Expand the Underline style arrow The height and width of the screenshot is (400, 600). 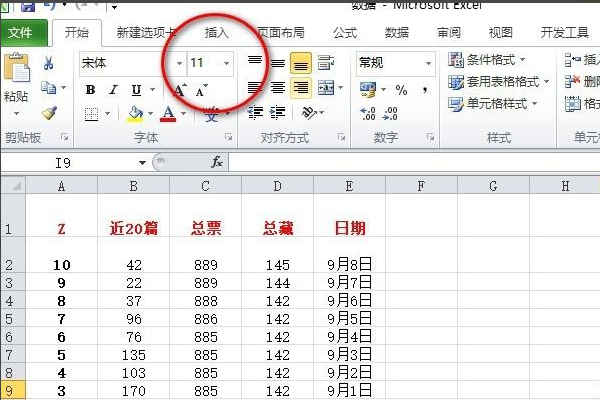[x=152, y=90]
